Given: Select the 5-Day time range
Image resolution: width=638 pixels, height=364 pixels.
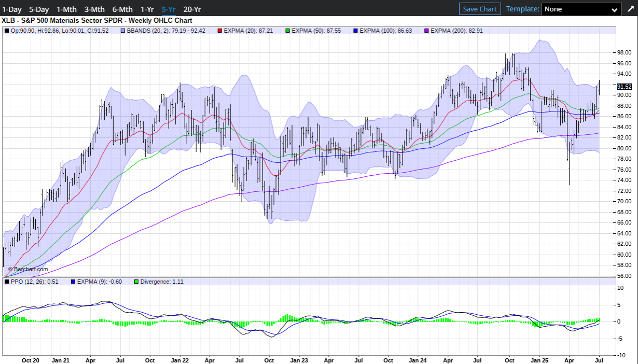Looking at the screenshot, I should (x=39, y=9).
